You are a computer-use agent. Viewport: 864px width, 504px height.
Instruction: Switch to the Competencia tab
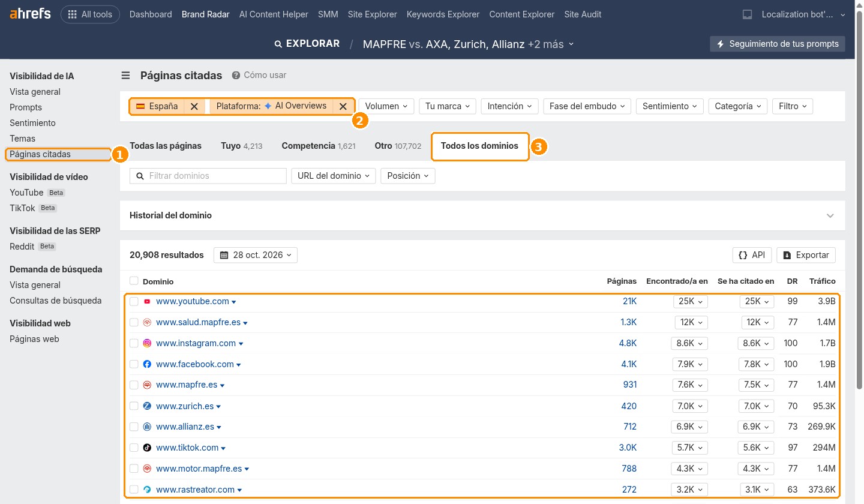[x=319, y=146]
